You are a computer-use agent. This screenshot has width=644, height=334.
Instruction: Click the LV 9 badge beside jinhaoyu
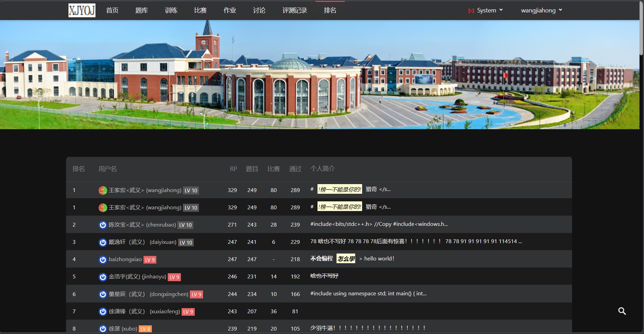pos(174,277)
